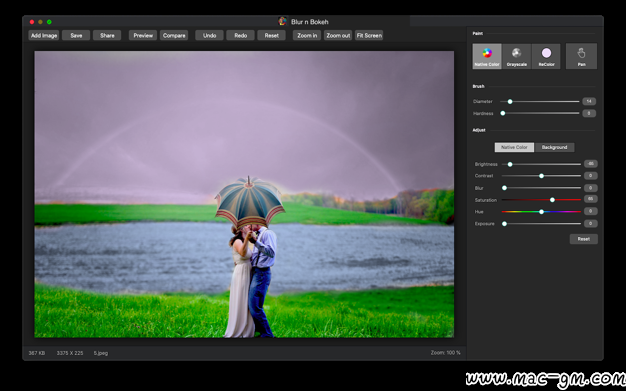Click the 5.jpeg file name in status bar
The height and width of the screenshot is (391, 626).
point(101,353)
